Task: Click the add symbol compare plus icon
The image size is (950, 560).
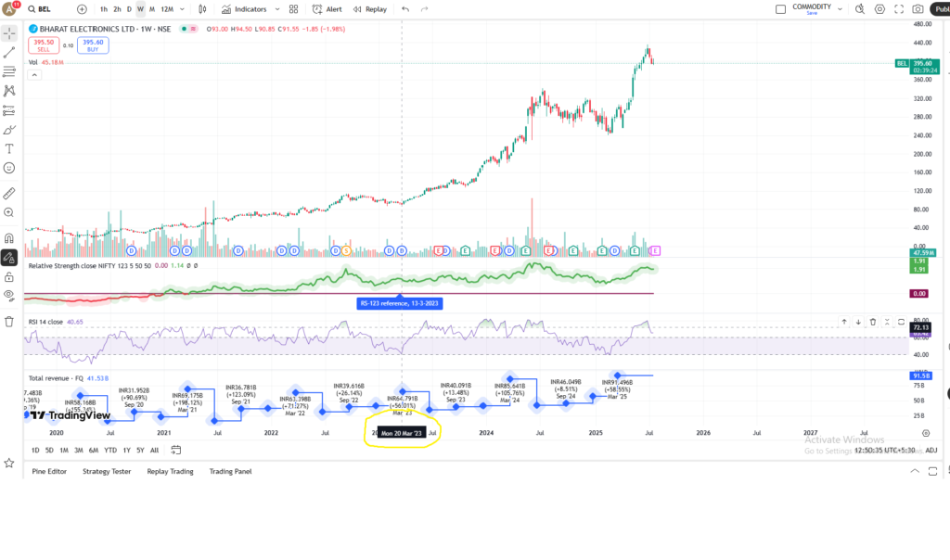Action: (82, 9)
